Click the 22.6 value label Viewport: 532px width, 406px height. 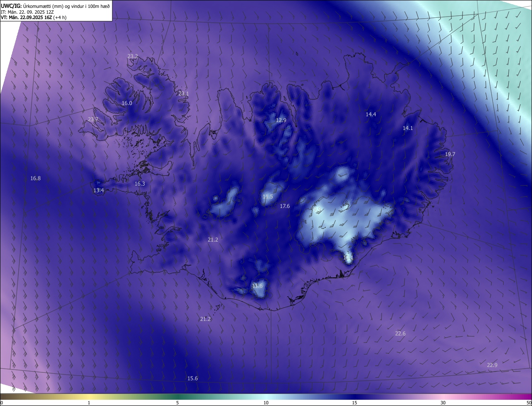(400, 334)
